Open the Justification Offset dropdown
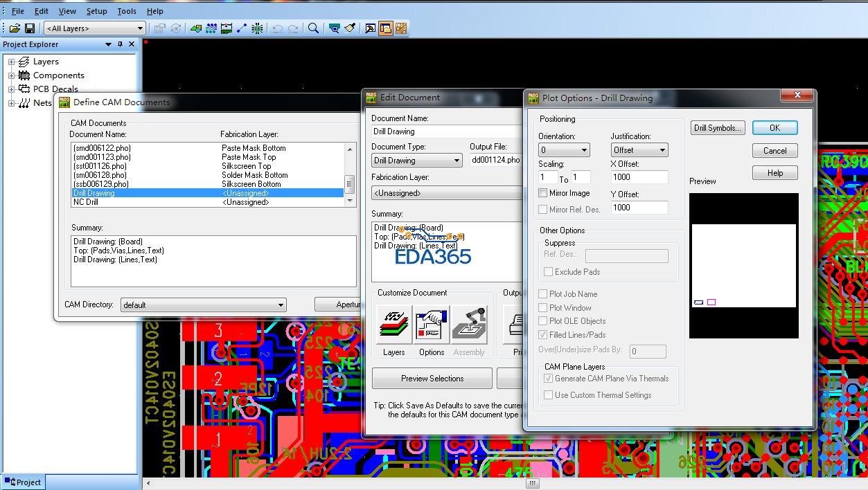 click(639, 150)
